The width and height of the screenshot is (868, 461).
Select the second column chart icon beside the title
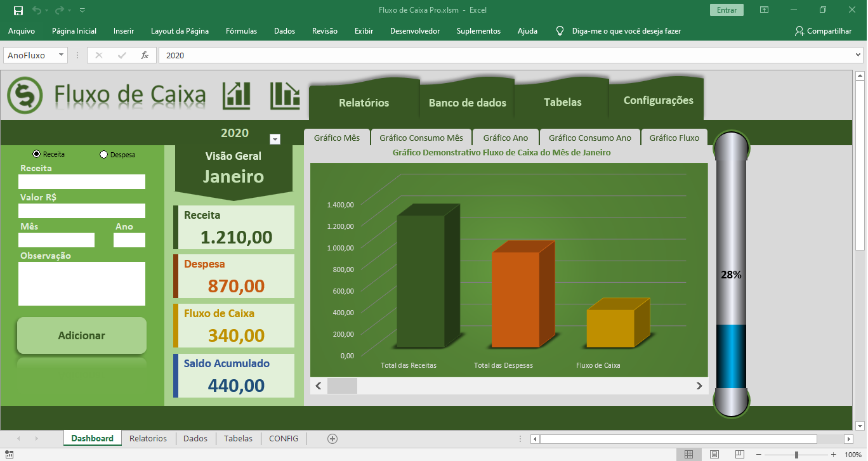[284, 95]
